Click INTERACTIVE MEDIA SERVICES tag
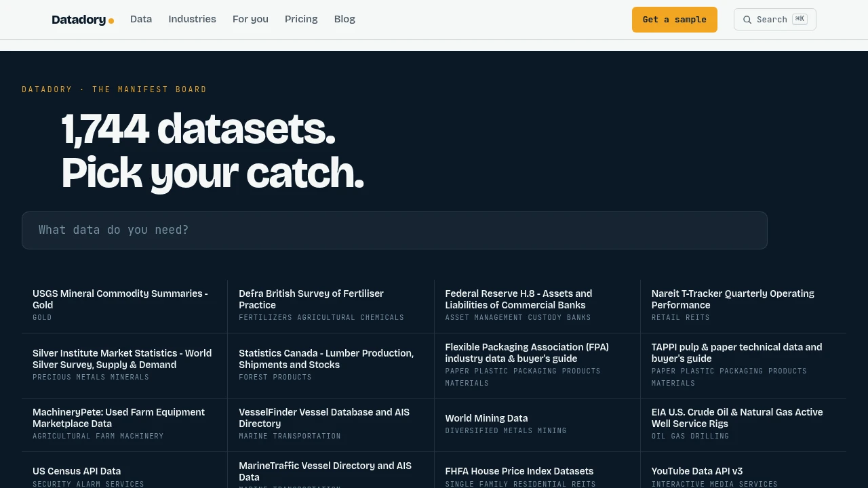The width and height of the screenshot is (868, 488). (x=715, y=484)
